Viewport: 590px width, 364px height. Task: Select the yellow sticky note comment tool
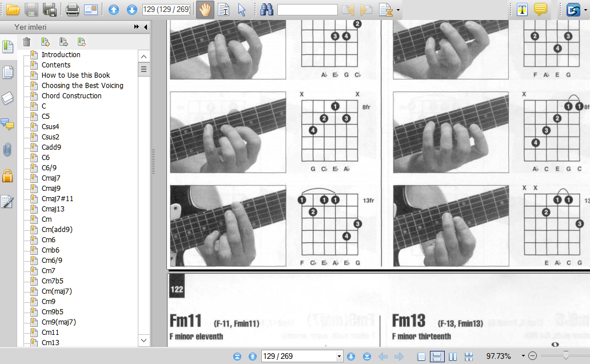point(540,10)
